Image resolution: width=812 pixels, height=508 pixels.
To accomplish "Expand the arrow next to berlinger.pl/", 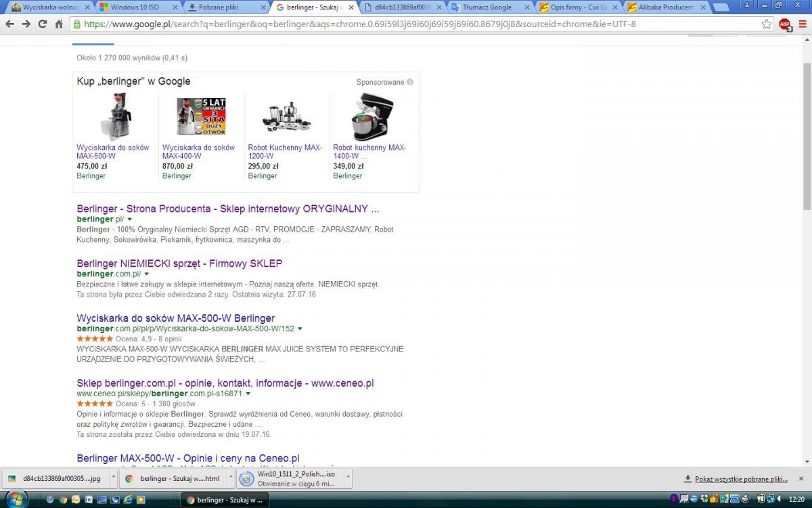I will point(130,219).
